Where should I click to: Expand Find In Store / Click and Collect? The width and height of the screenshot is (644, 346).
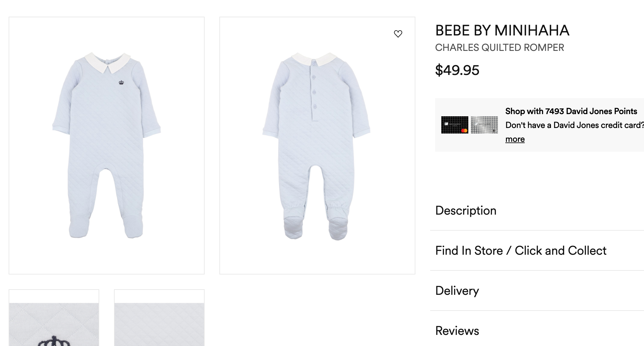pyautogui.click(x=521, y=251)
